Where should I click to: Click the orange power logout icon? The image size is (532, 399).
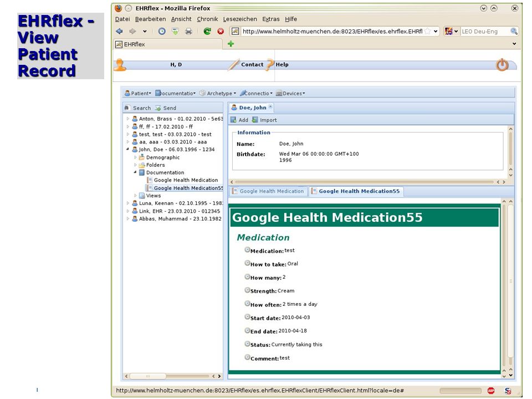point(503,64)
